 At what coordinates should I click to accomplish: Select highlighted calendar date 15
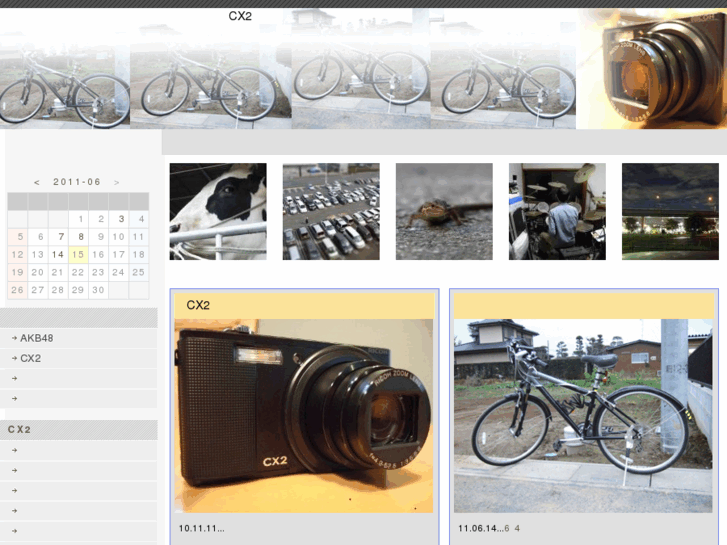(78, 254)
